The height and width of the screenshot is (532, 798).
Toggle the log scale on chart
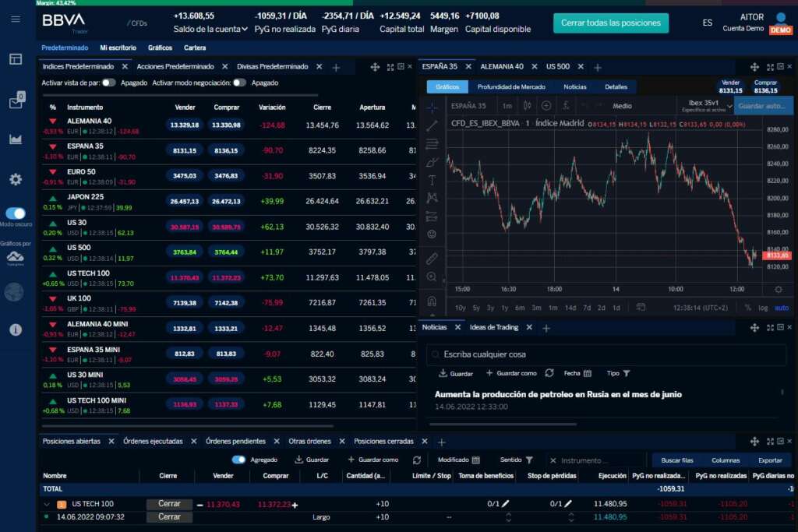(763, 308)
